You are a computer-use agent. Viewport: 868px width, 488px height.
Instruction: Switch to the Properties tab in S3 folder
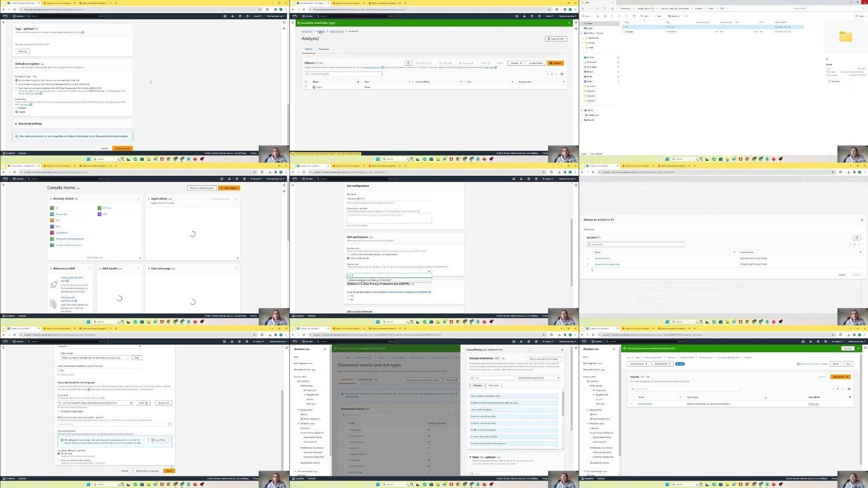(x=324, y=49)
